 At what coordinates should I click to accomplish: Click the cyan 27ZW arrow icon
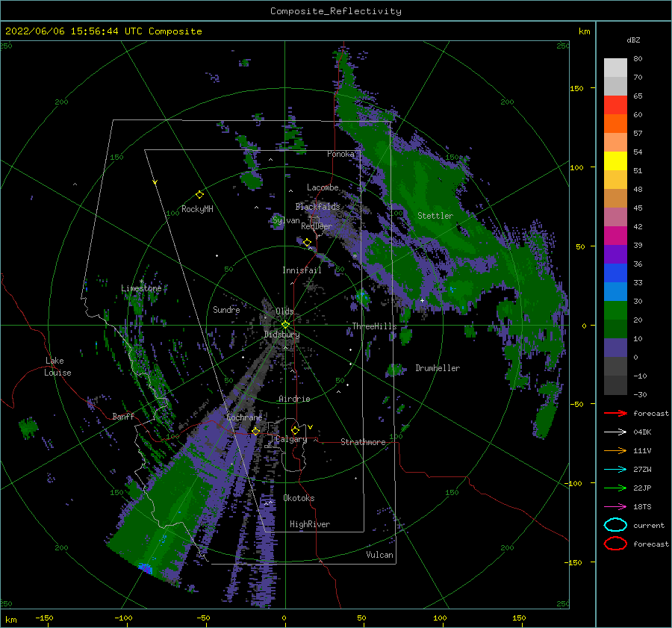click(615, 470)
